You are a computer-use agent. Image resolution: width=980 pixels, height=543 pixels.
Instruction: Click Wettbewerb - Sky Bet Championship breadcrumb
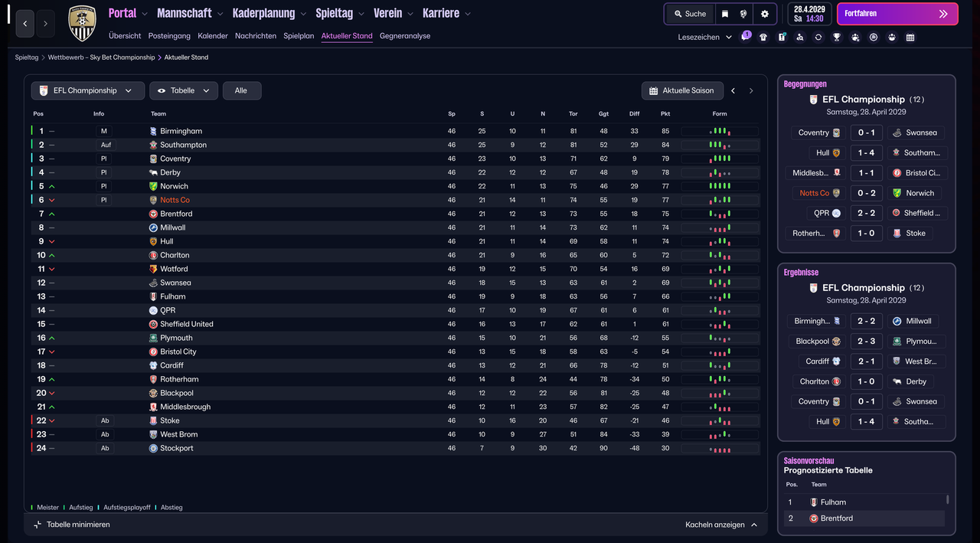[x=101, y=57]
